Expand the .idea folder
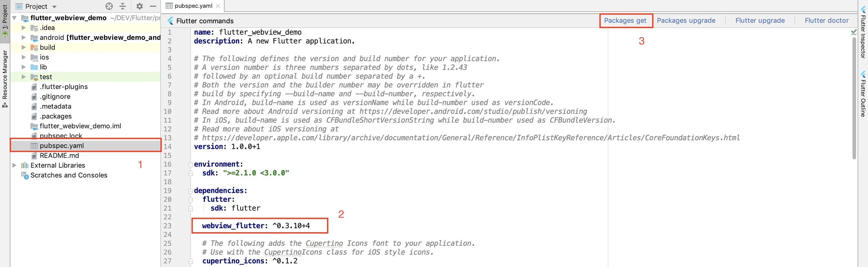Screen dimensions: 868x267 [x=24, y=28]
